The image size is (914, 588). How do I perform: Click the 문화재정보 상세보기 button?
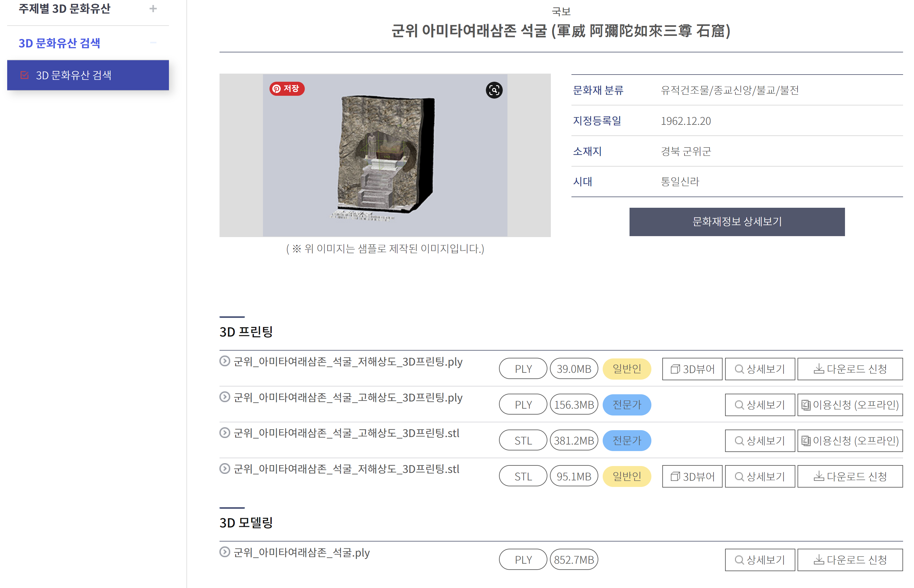(x=736, y=222)
